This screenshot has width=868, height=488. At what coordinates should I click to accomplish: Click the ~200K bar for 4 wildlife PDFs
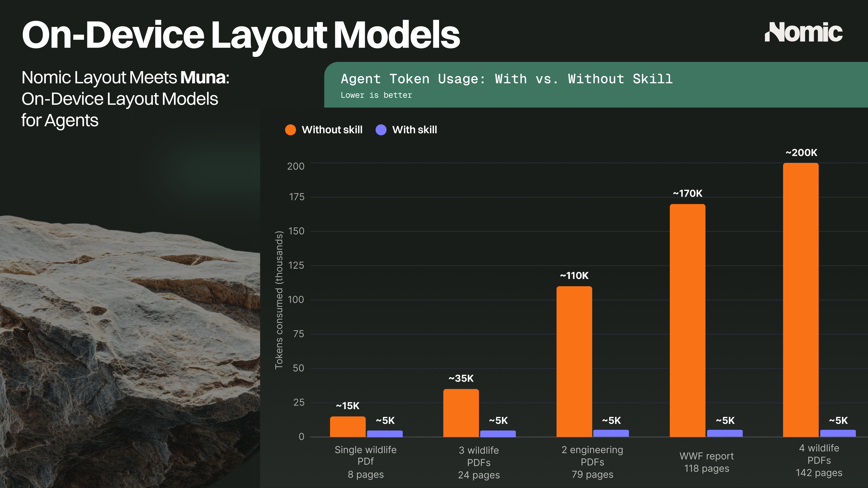pyautogui.click(x=800, y=300)
